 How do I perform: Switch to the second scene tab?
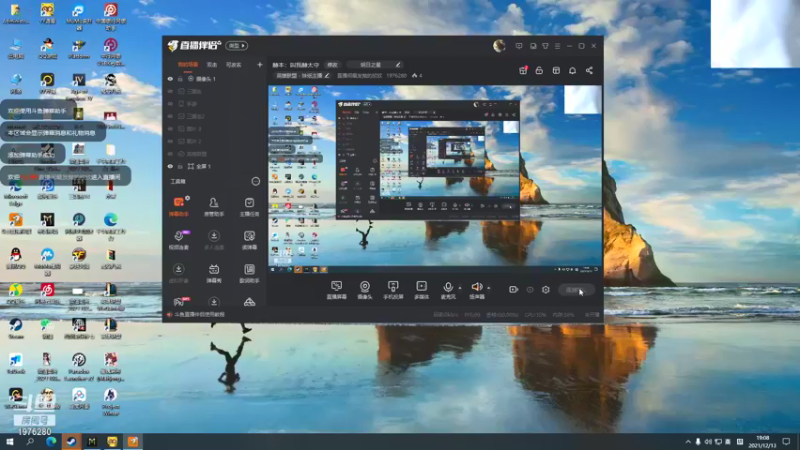click(x=212, y=65)
